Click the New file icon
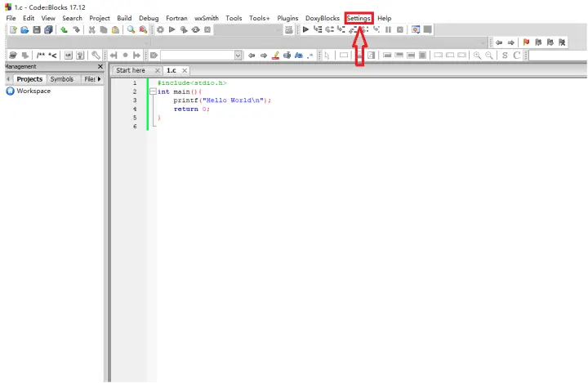 13,29
